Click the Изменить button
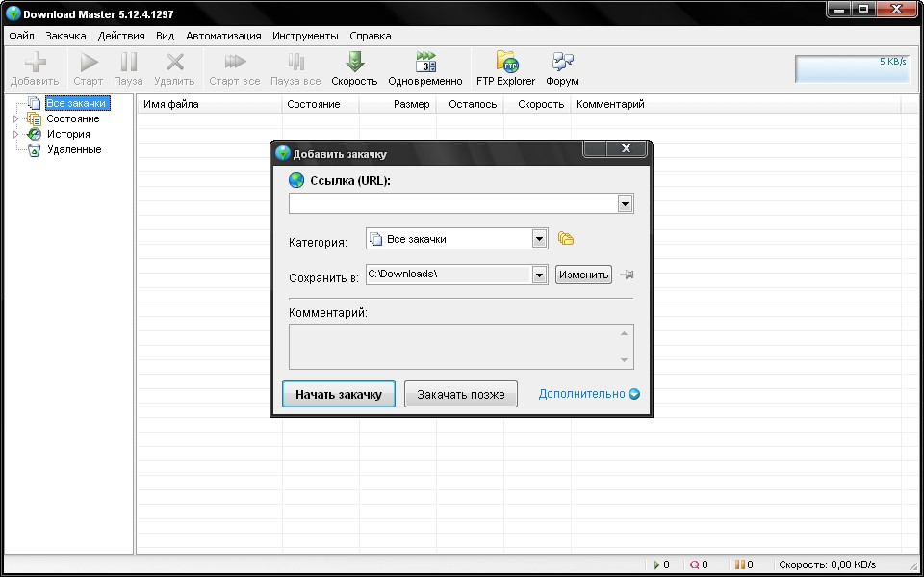Viewport: 924px width, 577px height. (583, 275)
